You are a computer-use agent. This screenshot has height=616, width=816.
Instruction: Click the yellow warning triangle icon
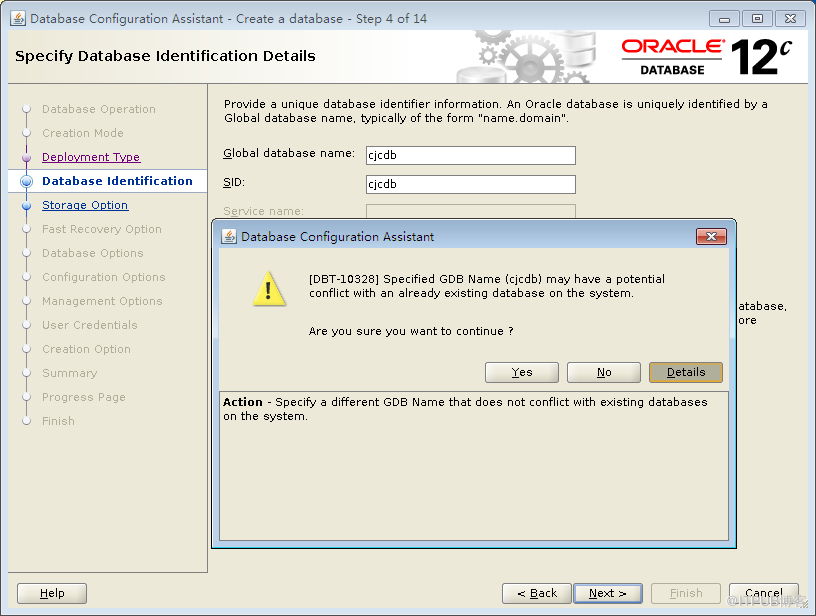pos(269,289)
